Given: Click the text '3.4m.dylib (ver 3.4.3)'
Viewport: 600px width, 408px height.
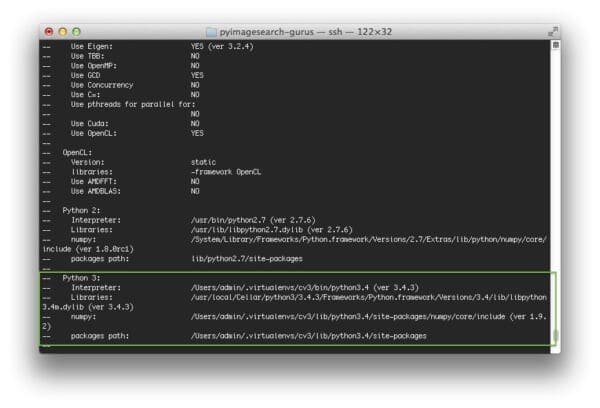Looking at the screenshot, I should [88, 307].
